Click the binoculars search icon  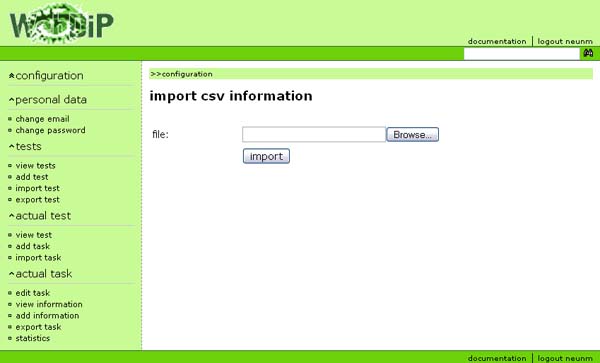point(588,53)
